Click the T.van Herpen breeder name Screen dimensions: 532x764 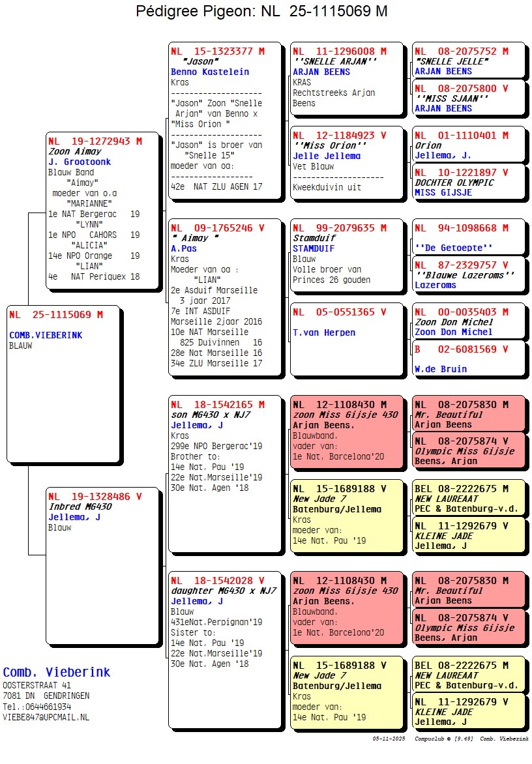(x=324, y=332)
